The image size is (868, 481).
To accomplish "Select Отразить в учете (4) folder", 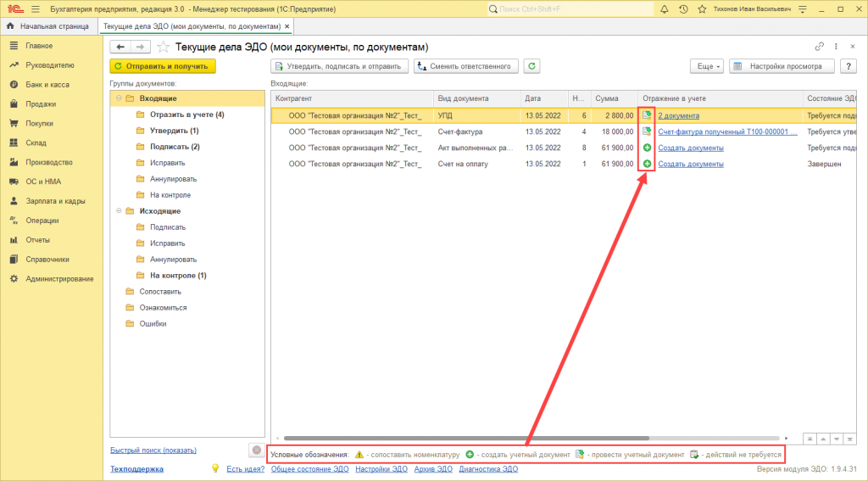I will [187, 115].
